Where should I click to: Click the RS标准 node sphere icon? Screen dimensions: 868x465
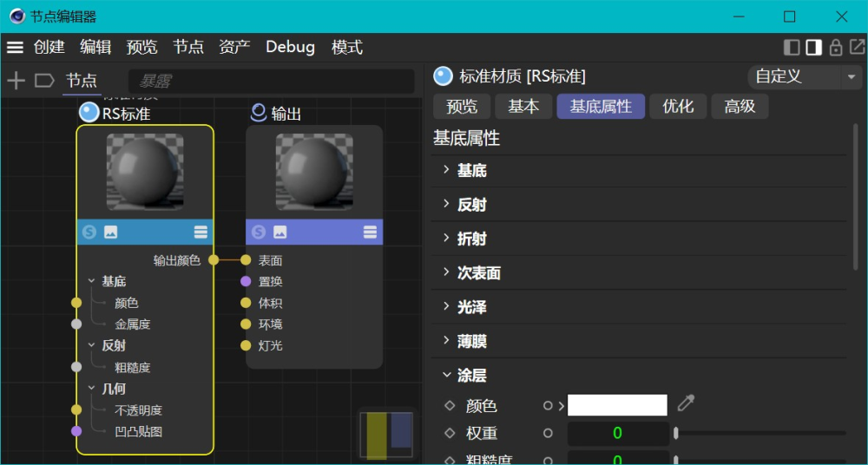click(89, 113)
